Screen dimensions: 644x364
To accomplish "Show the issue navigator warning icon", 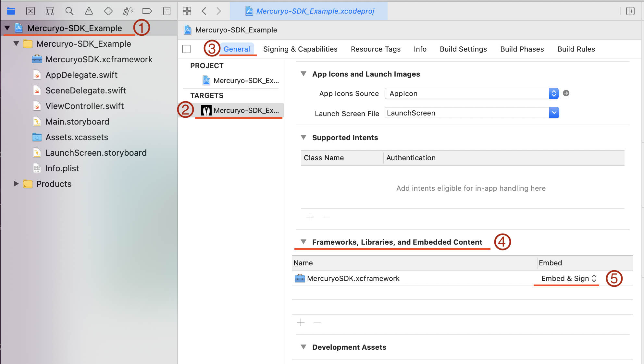I will 89,11.
